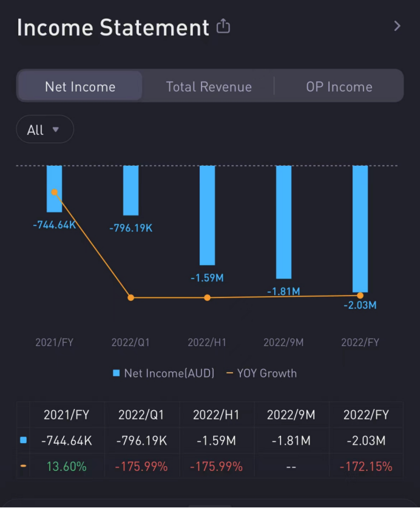Screen dimensions: 420x508
Task: Click 2022/H1 chart axis label
Action: point(207,342)
